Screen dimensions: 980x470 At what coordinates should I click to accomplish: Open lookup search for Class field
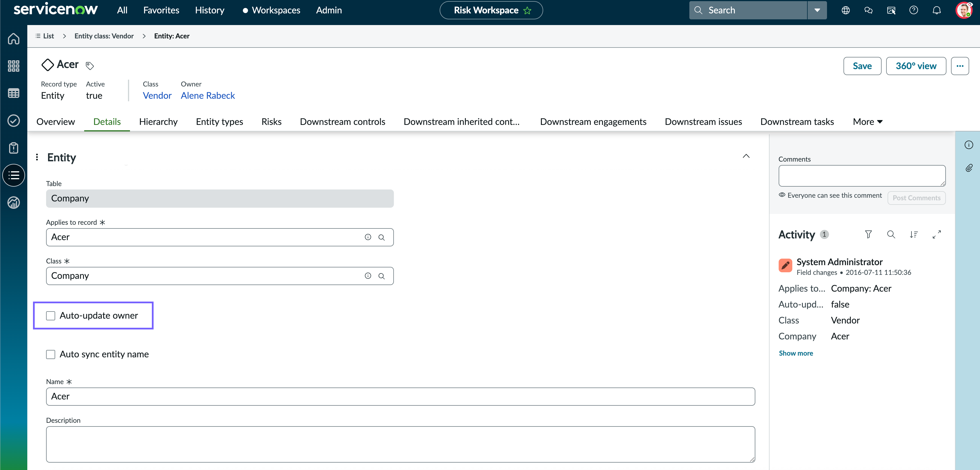[382, 276]
